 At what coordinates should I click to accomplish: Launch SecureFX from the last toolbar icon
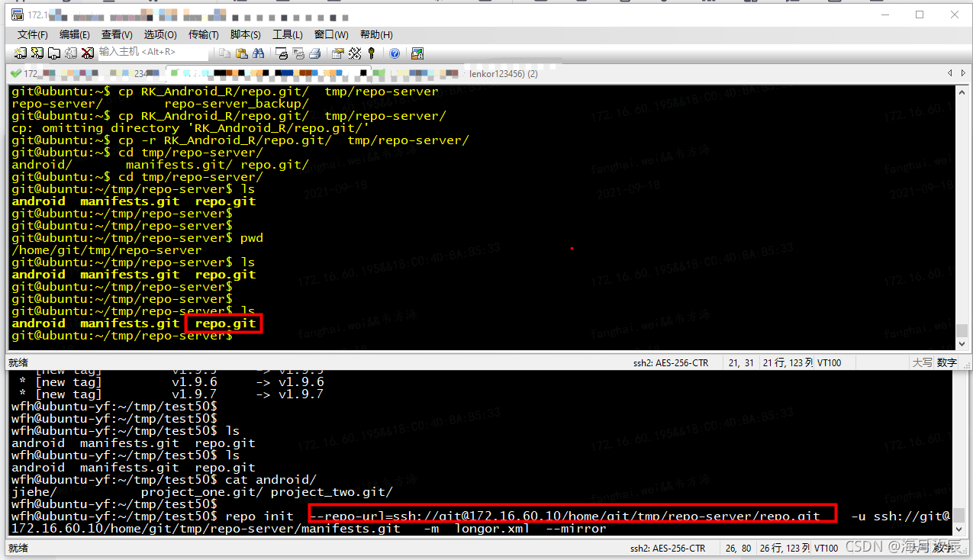(417, 53)
